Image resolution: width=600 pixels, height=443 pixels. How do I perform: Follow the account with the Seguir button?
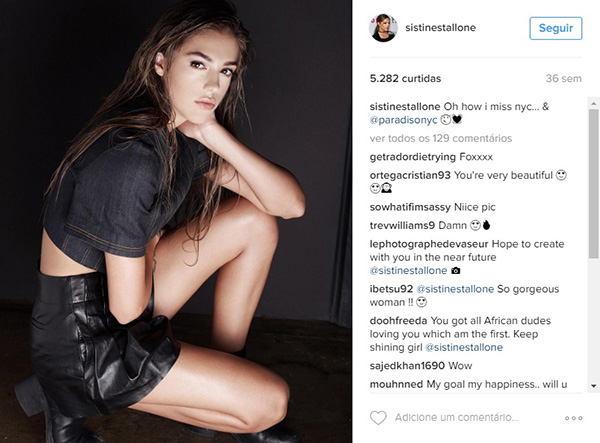(x=556, y=28)
